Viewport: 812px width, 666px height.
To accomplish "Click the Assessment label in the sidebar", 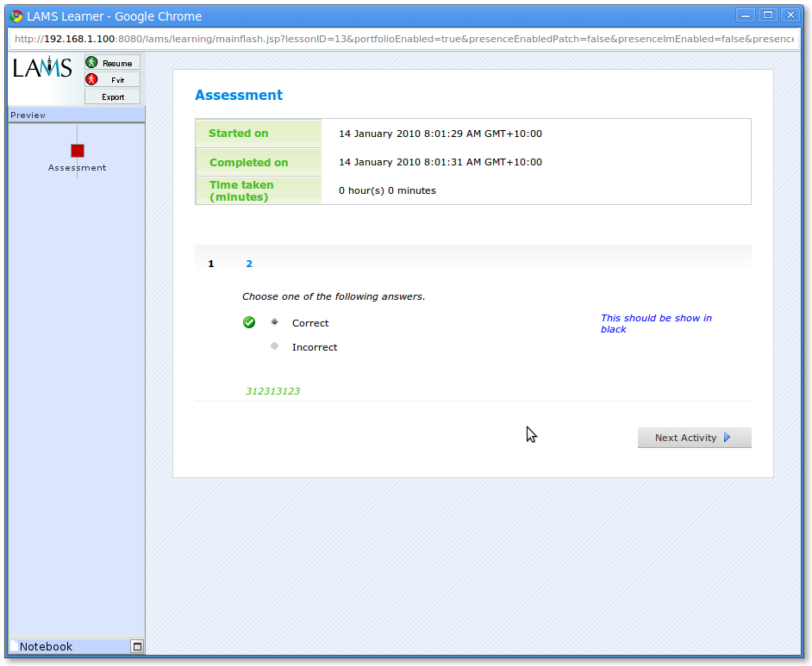I will (78, 168).
